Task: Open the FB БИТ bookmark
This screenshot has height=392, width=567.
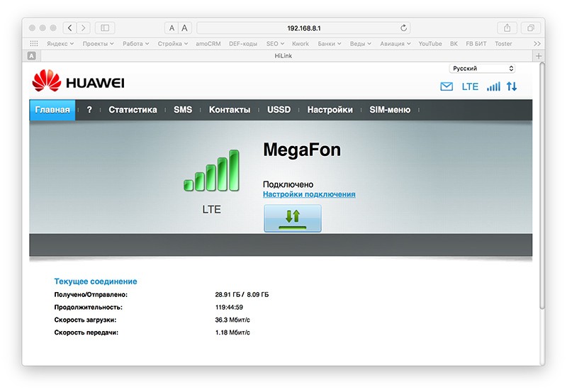Action: point(476,43)
